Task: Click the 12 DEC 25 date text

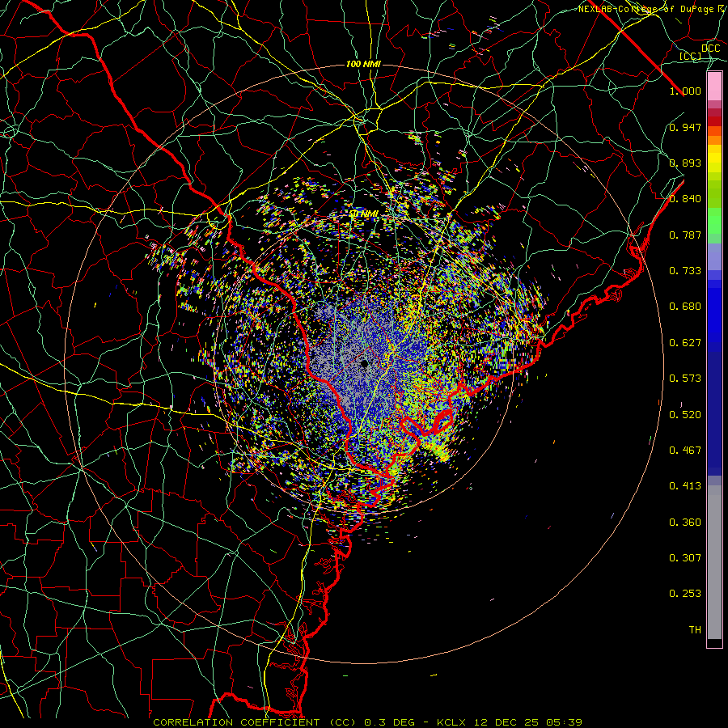Action: 506,722
